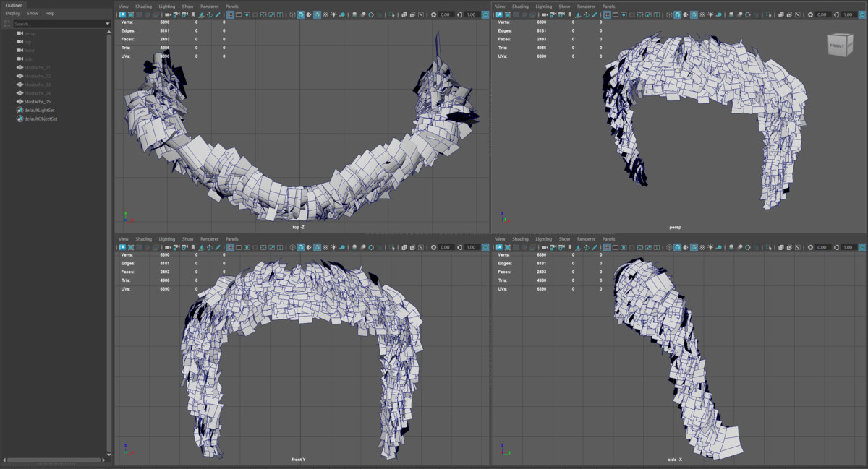Click the Grease Pencil icon in the top -Z panel
This screenshot has height=469, width=868.
coord(217,14)
